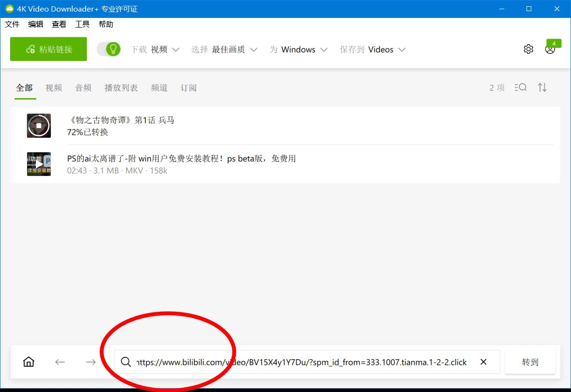Stop converting the 物之古物奇谭 download
Image resolution: width=571 pixels, height=392 pixels.
coord(39,125)
